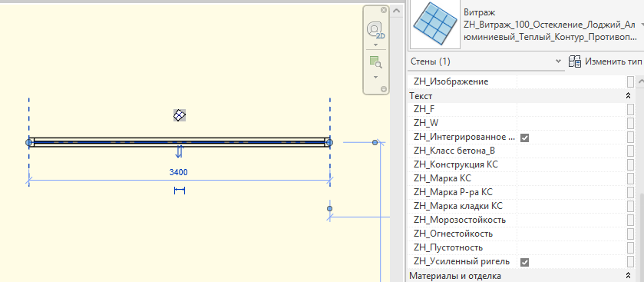Click the Материалы и отделка header label
Screen dimensions: 644x282
(x=455, y=275)
